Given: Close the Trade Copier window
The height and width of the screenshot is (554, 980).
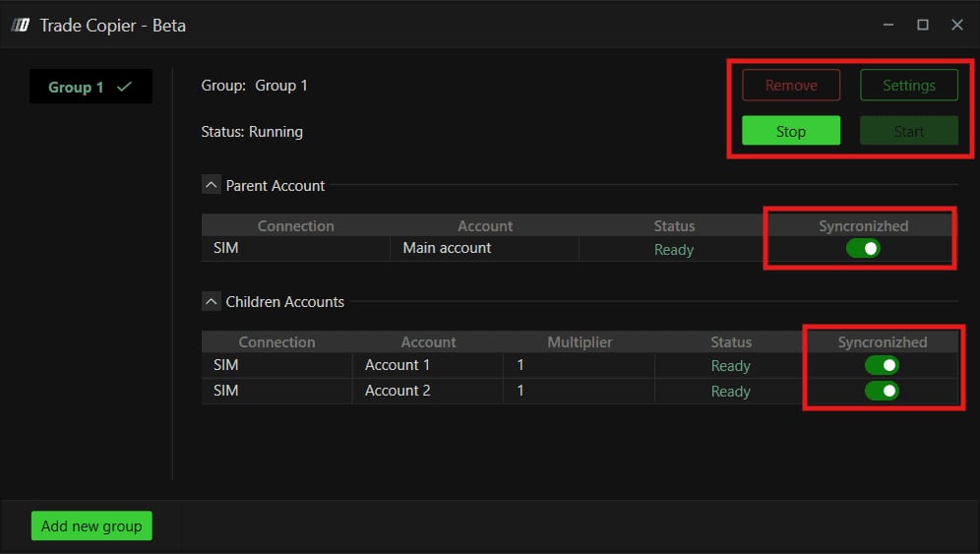Looking at the screenshot, I should (956, 25).
